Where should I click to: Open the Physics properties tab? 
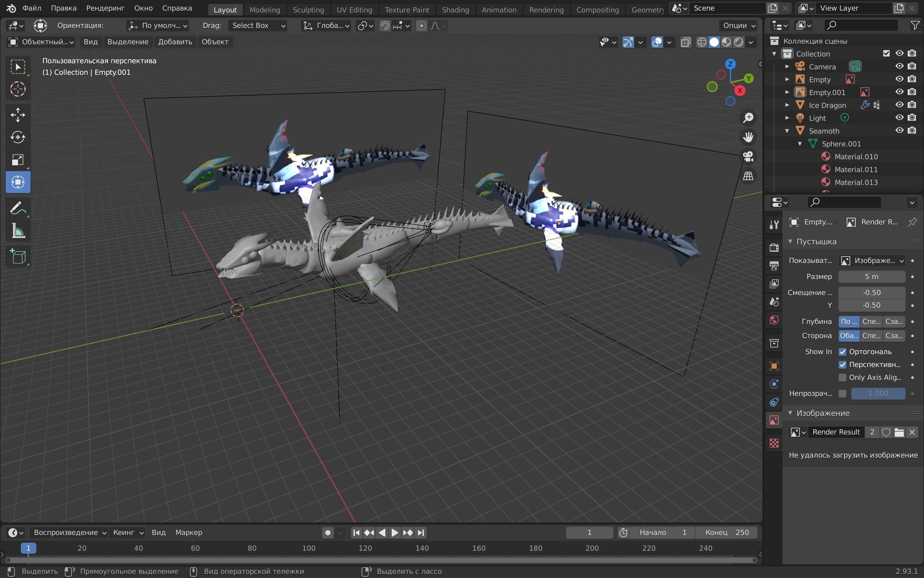click(x=774, y=384)
